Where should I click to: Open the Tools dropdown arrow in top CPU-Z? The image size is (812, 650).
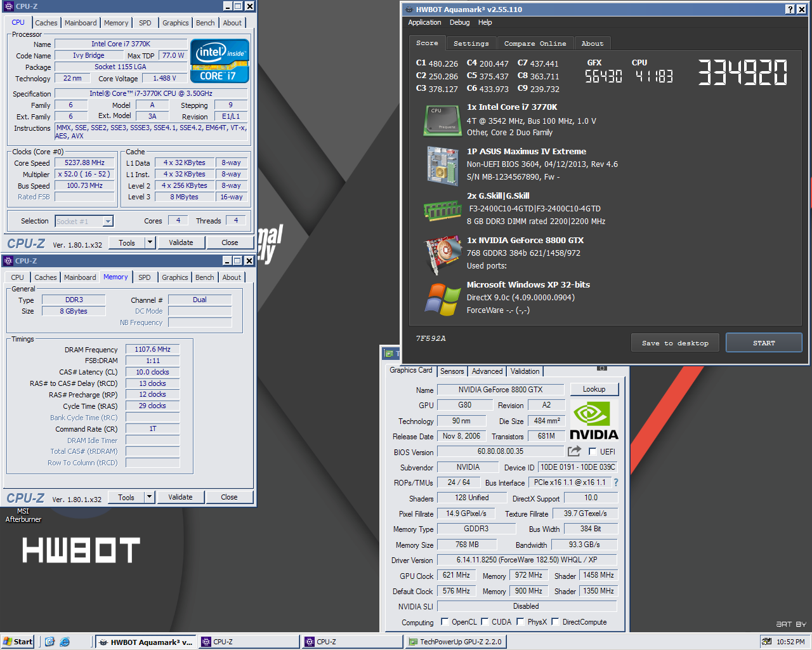click(150, 242)
